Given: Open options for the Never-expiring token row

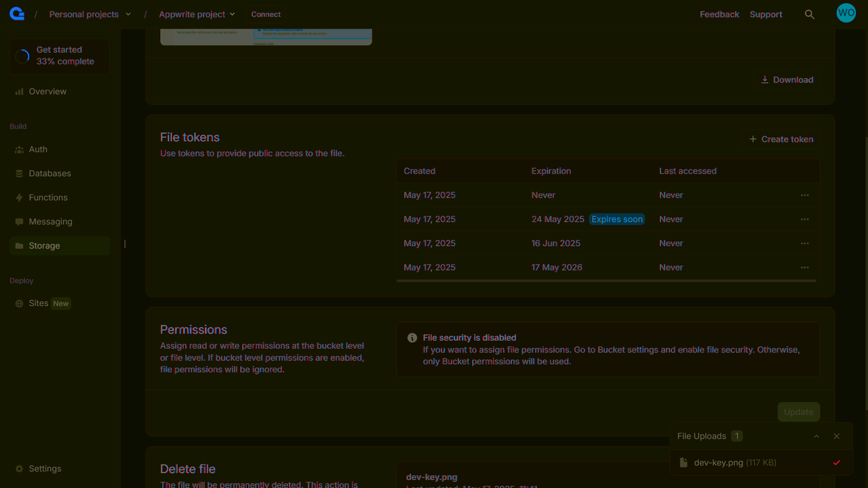Looking at the screenshot, I should (804, 195).
